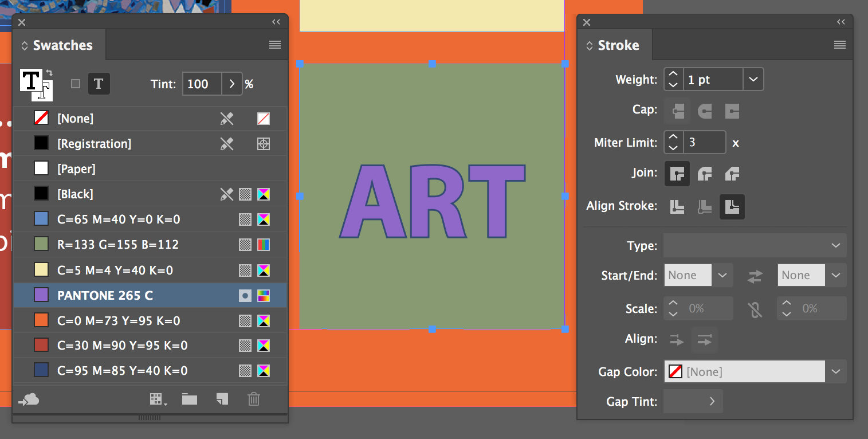The width and height of the screenshot is (868, 439).
Task: Select the bevel join icon
Action: 732,173
